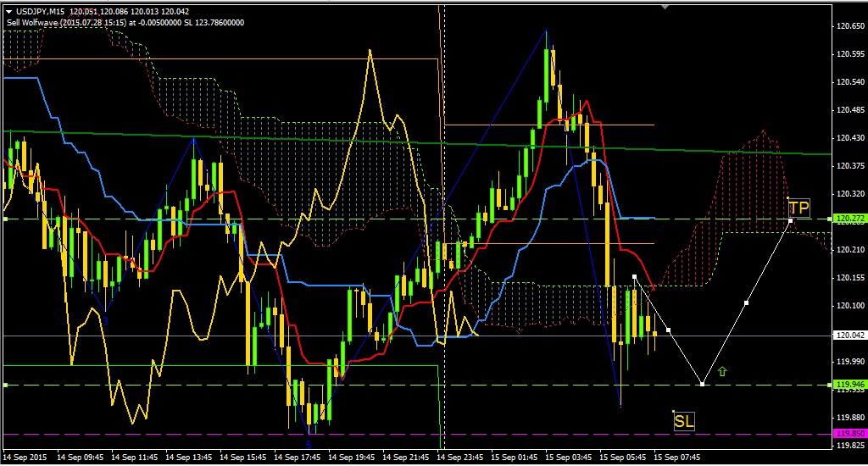Click wave label 3 on blue zigzag
The image size is (868, 466).
click(105, 320)
